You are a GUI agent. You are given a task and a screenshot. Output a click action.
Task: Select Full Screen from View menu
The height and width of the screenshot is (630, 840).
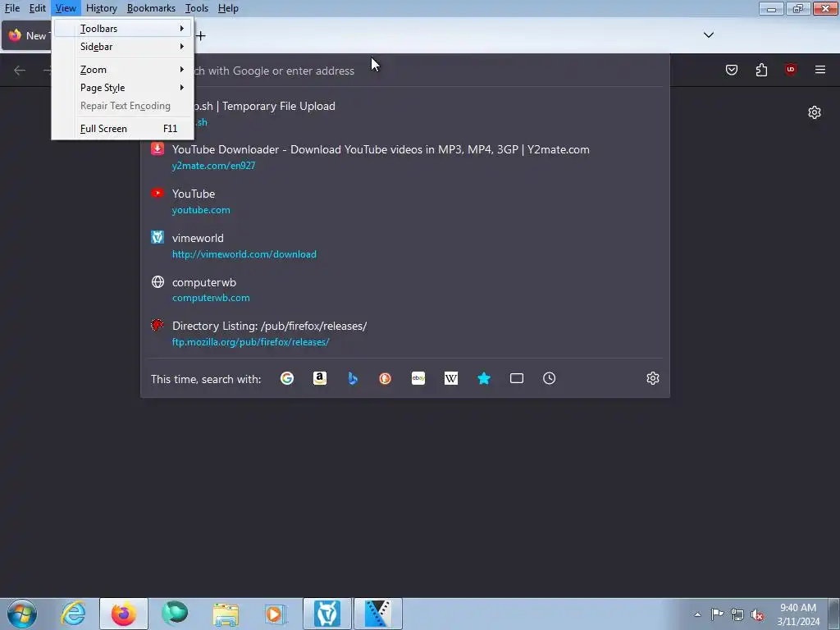pyautogui.click(x=123, y=129)
